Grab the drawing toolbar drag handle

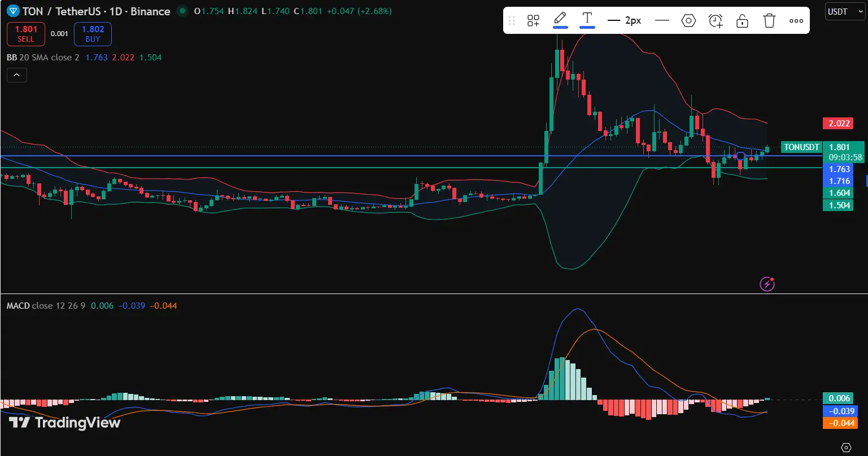(512, 21)
